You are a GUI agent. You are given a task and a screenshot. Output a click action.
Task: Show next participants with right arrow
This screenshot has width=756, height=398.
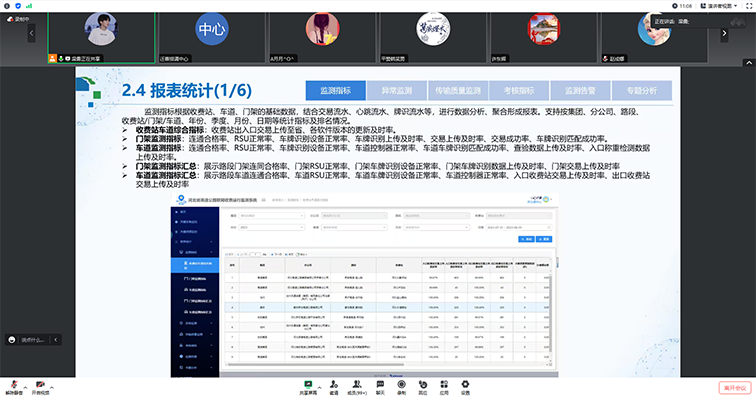724,33
